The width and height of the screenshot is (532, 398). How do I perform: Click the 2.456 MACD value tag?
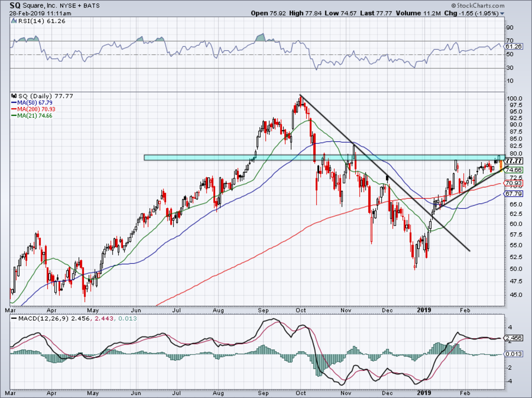[x=513, y=338]
